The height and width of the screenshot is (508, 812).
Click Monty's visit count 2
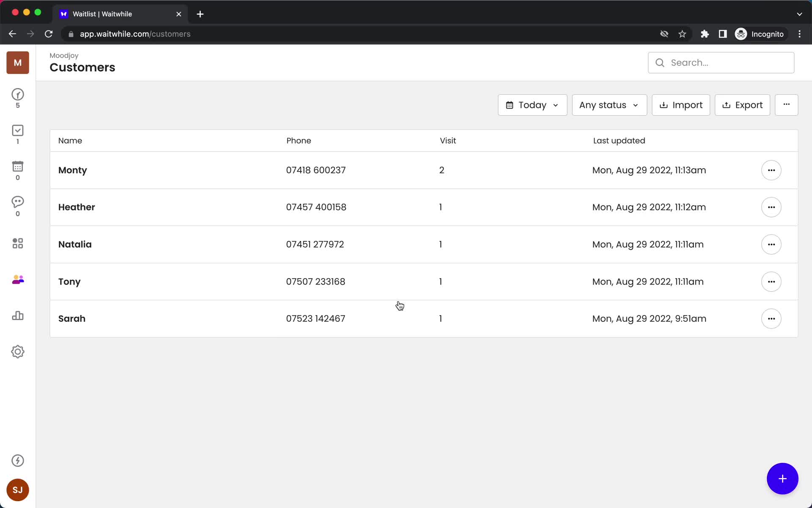coord(442,170)
